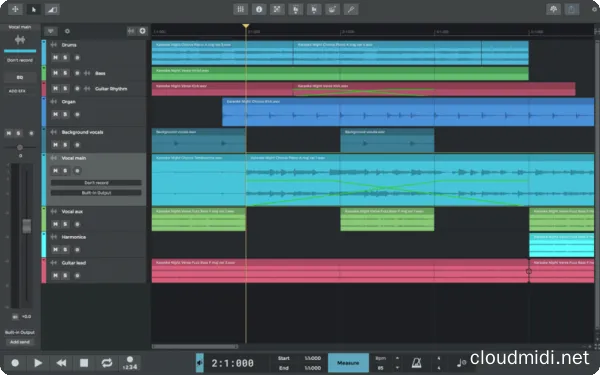Click the play button

[38, 363]
